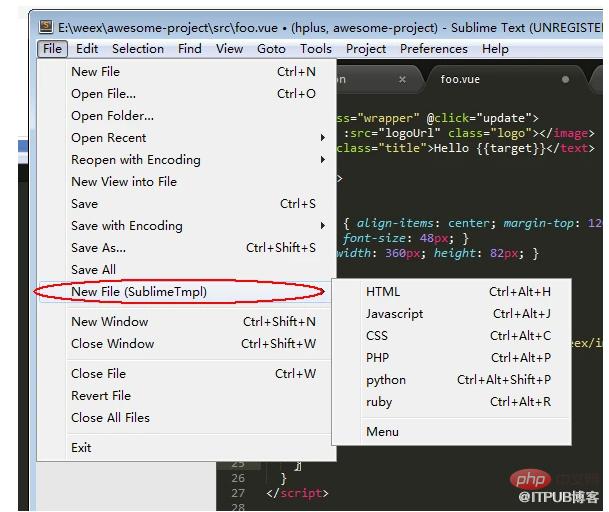609x512 pixels.
Task: Open the Edit menu
Action: pyautogui.click(x=87, y=49)
